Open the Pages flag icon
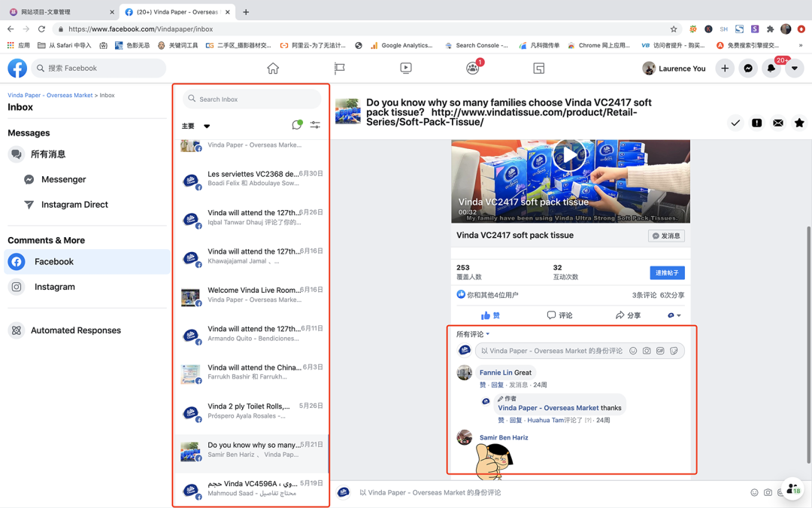The image size is (812, 508). [339, 68]
